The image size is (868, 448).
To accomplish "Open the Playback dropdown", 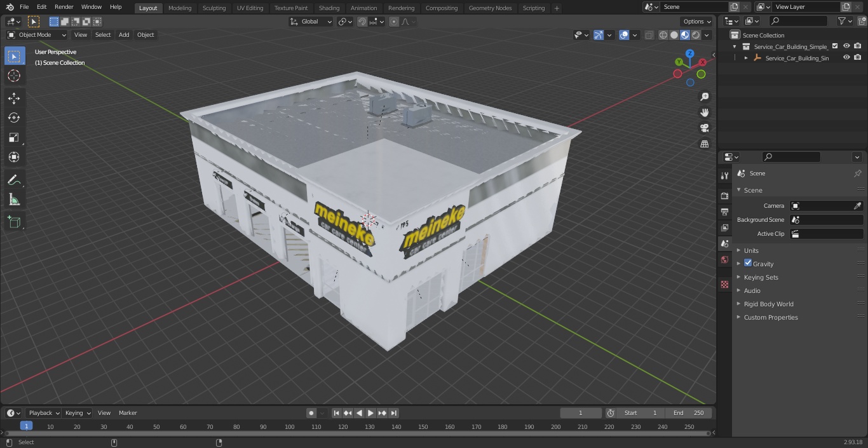I will click(x=43, y=413).
